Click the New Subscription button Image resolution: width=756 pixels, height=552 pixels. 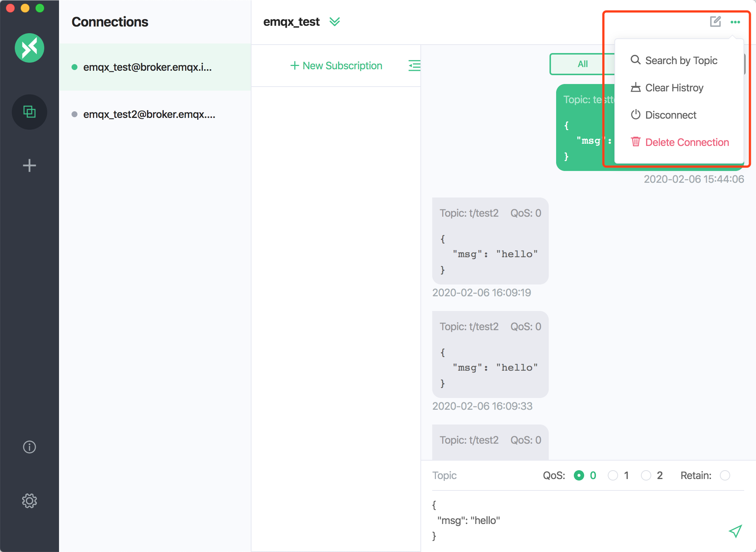[x=336, y=66]
